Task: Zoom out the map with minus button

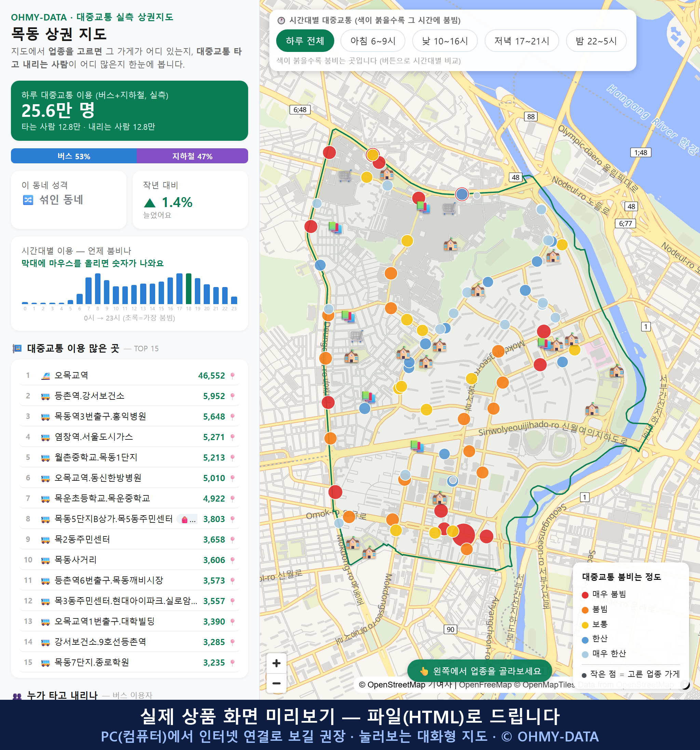Action: [276, 683]
